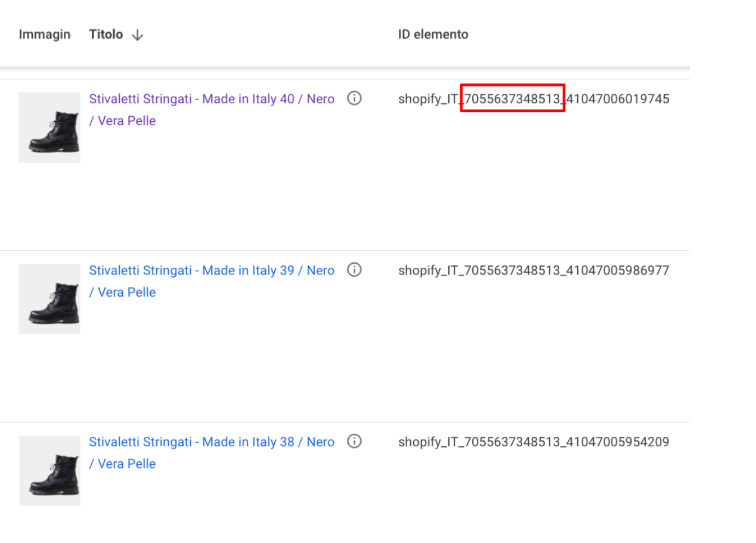Click boot thumbnail in size 39 row
This screenshot has height=543, width=756.
(49, 299)
